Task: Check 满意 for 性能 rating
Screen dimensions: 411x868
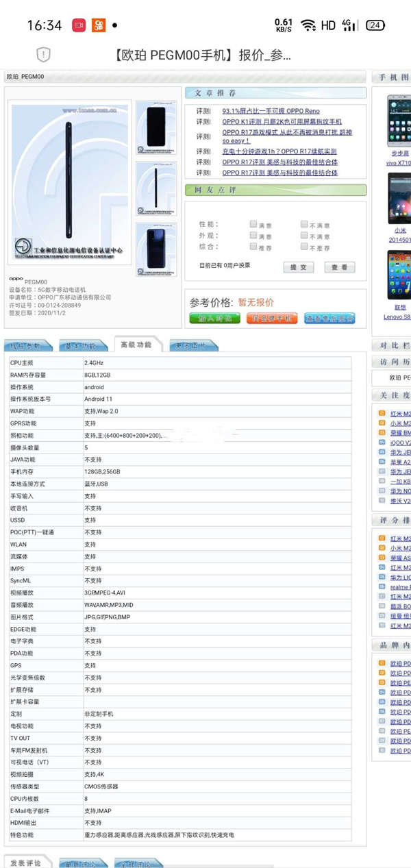Action: coord(253,224)
